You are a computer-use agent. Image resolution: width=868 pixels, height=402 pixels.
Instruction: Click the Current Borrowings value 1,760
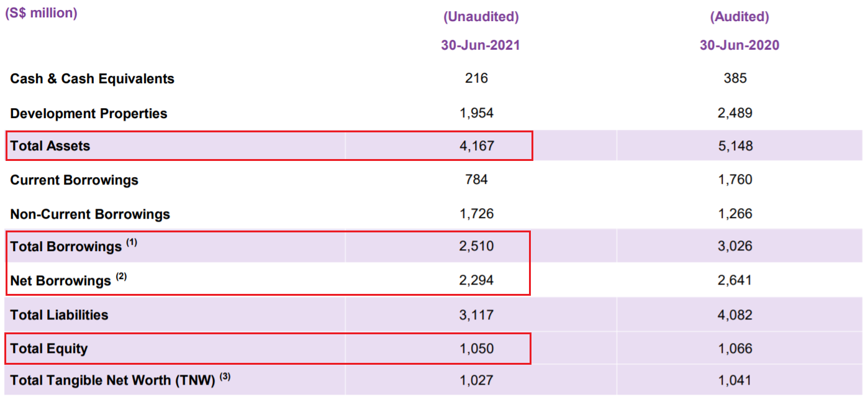735,180
